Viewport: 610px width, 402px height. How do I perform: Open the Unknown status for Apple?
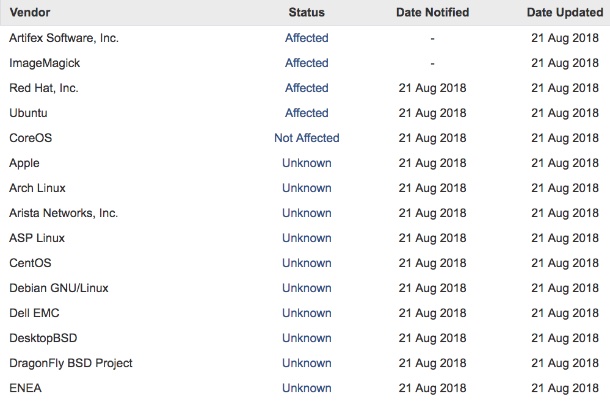307,163
